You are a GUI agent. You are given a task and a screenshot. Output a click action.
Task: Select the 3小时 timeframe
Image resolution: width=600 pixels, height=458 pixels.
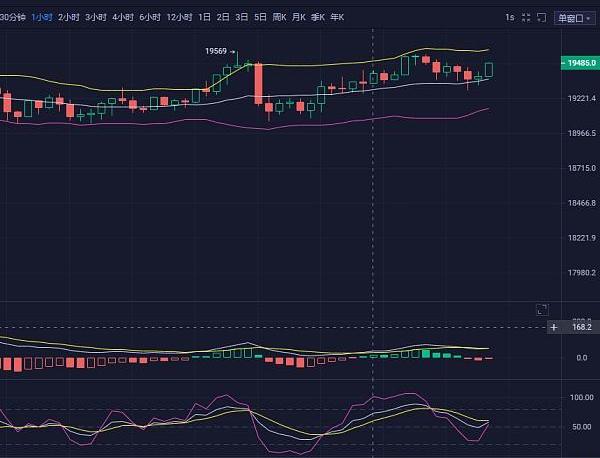[96, 17]
